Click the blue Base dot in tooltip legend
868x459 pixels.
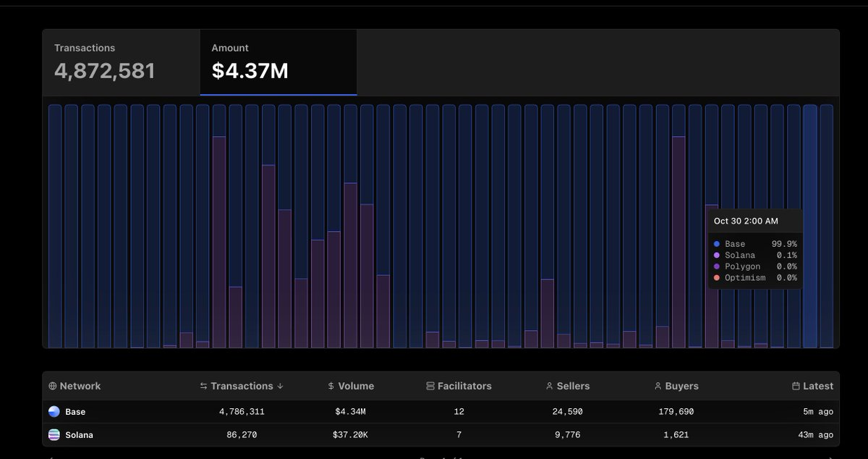click(x=716, y=245)
